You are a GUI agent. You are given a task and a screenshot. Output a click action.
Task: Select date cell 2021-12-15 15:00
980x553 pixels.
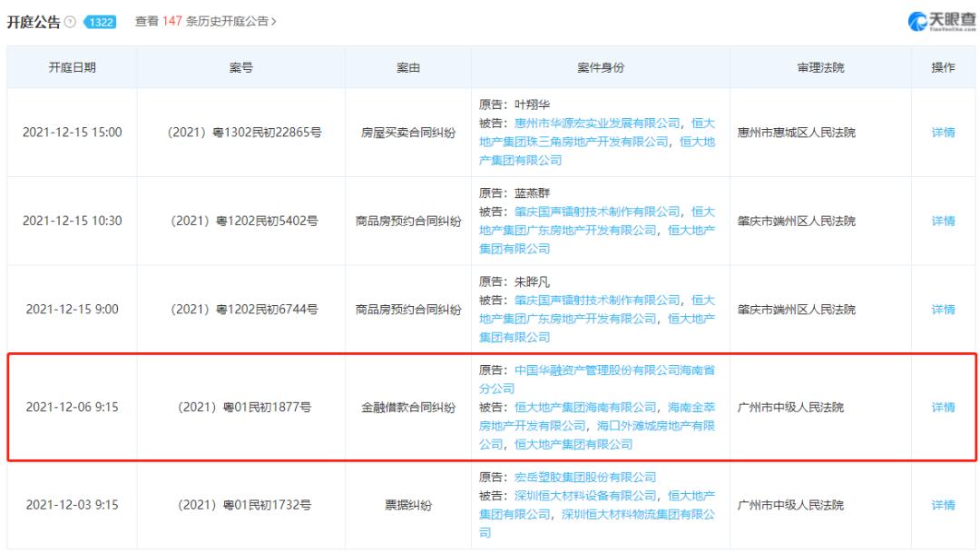[72, 133]
